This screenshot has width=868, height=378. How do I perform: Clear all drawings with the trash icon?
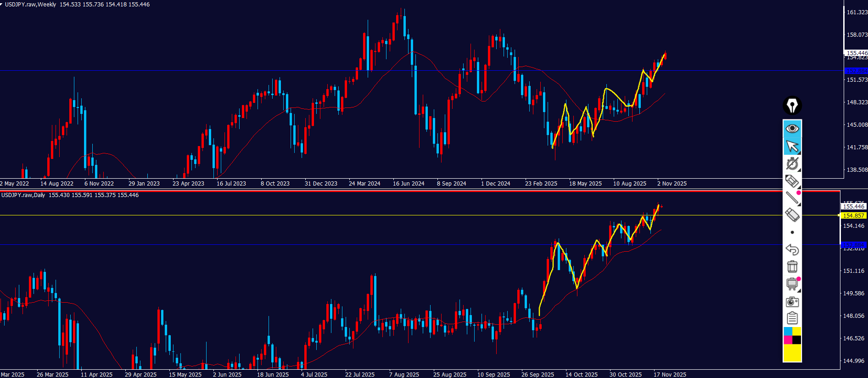pyautogui.click(x=792, y=266)
